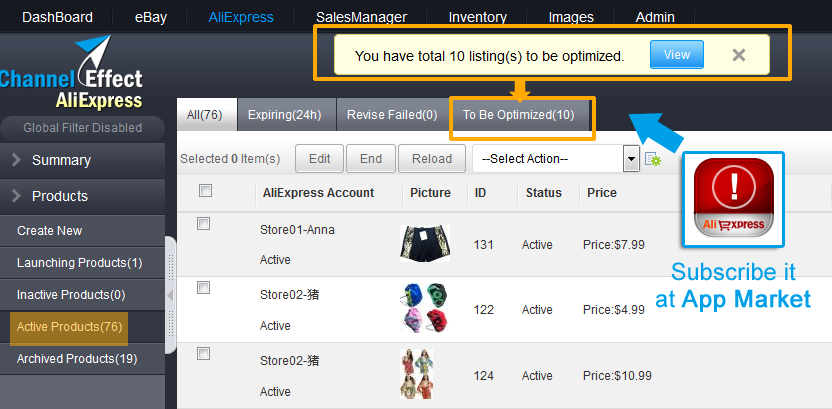
Task: Open Launching Products(1)
Action: (82, 263)
